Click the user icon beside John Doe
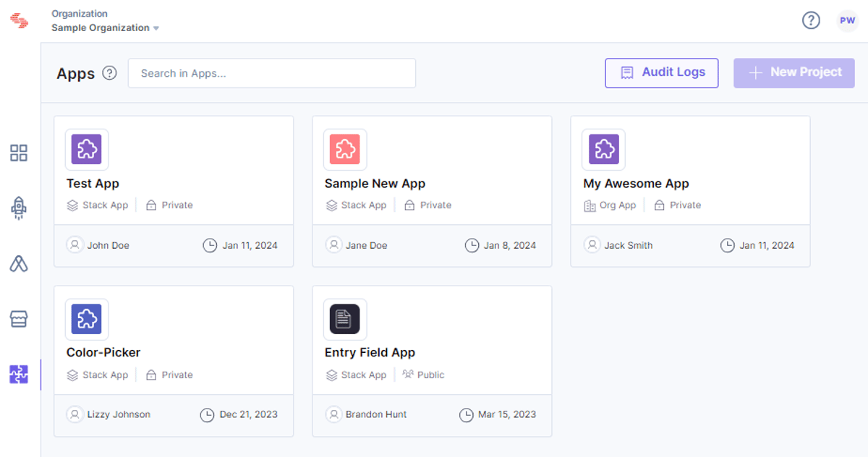Screen dimensions: 868x457 (75, 245)
